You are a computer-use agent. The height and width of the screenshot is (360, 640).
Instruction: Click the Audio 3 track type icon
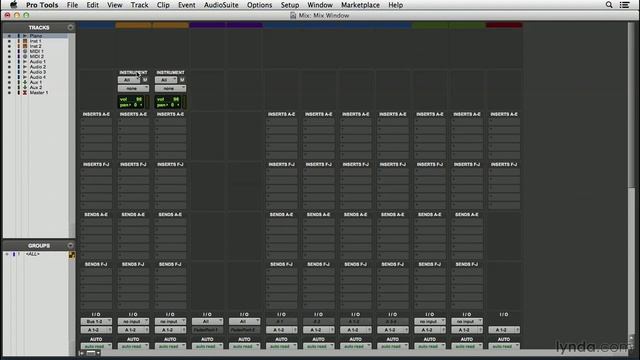click(x=25, y=72)
